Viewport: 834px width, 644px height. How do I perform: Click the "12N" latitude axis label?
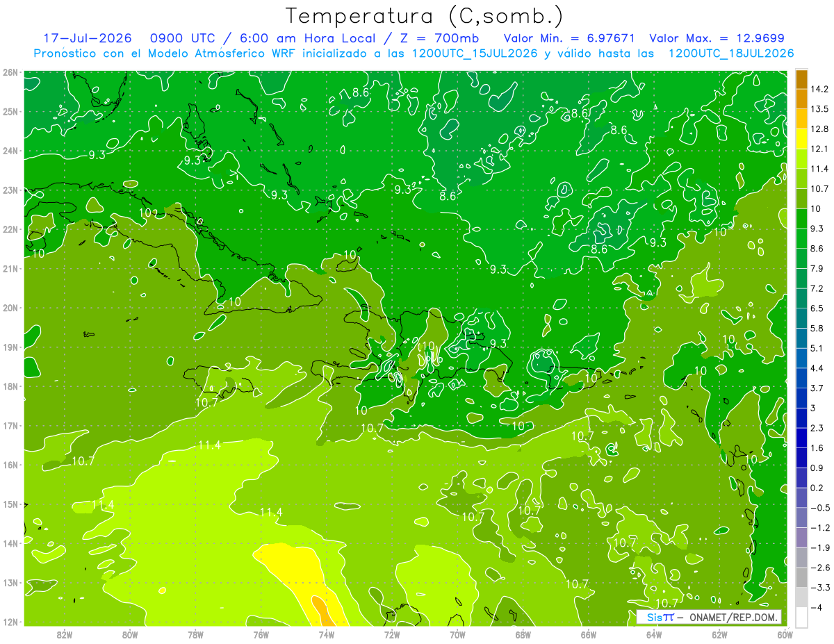coord(10,622)
